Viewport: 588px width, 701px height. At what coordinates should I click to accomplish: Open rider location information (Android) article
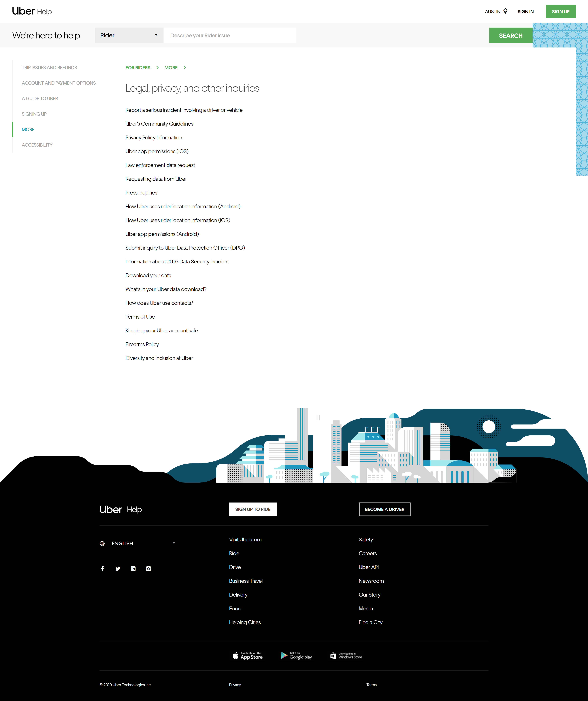pyautogui.click(x=183, y=207)
